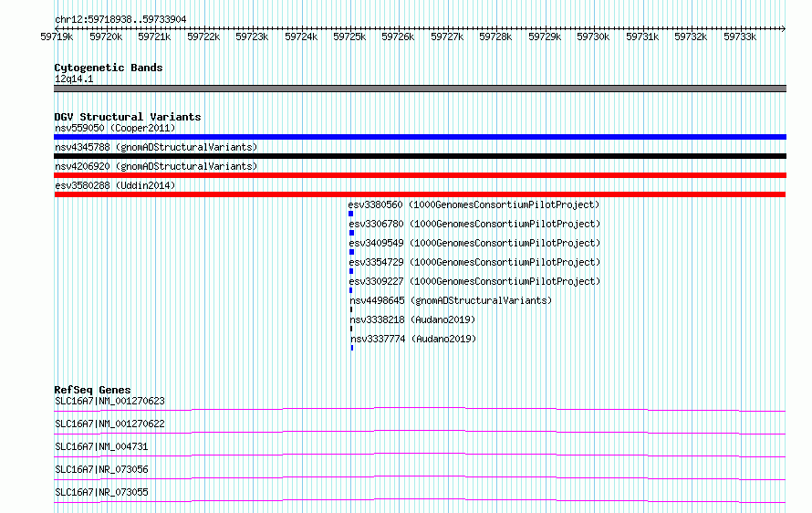Click nsv3337774 (Audano2019) label

pos(414,339)
